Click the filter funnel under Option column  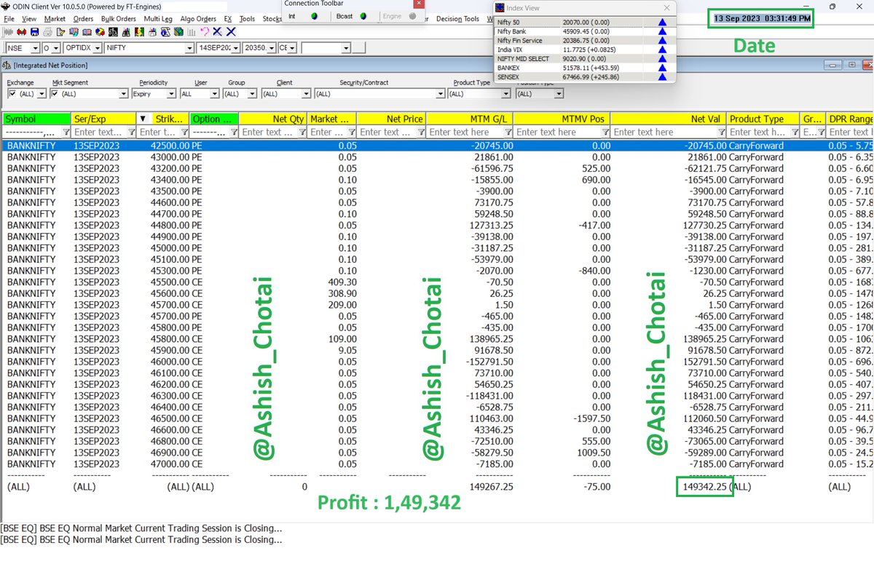pos(234,132)
